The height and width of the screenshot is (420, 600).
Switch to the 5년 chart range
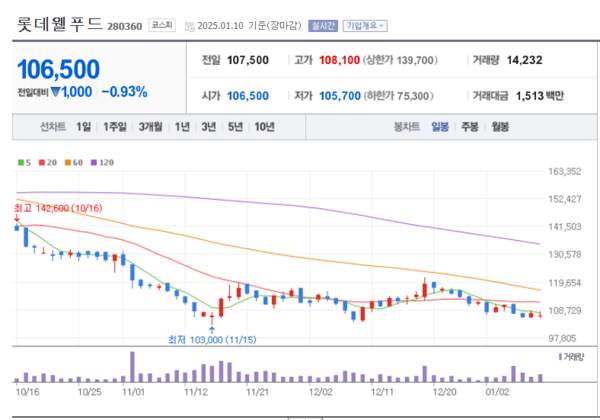point(235,127)
